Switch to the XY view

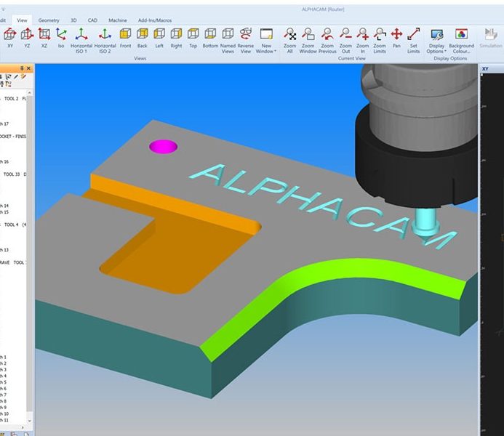click(x=9, y=38)
